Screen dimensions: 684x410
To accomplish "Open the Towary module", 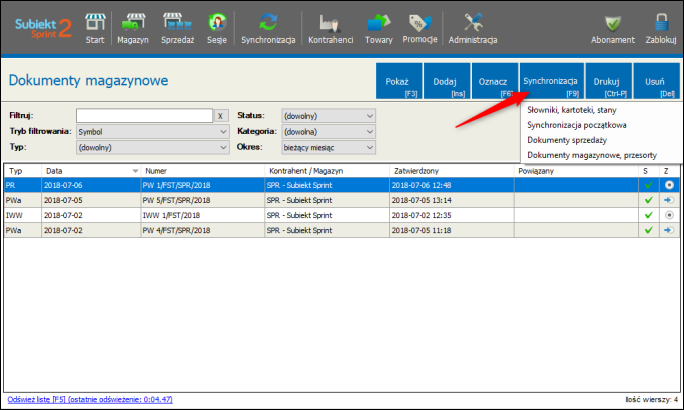I will pyautogui.click(x=378, y=26).
